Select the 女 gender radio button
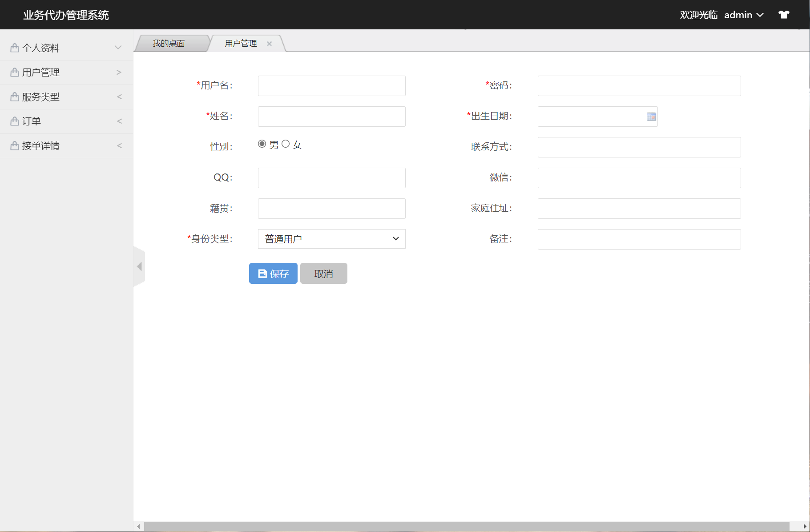Image resolution: width=810 pixels, height=532 pixels. pos(286,144)
